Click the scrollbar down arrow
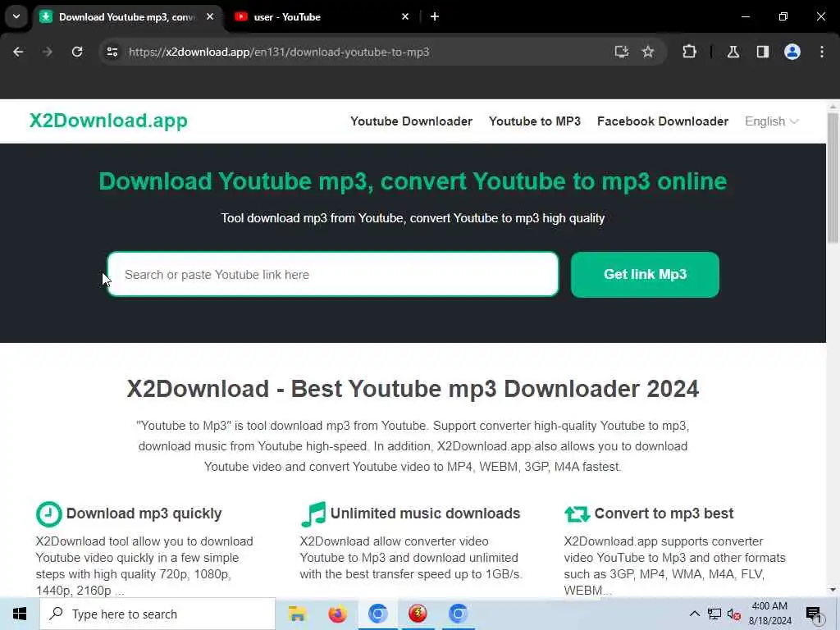This screenshot has width=840, height=630. coord(833,590)
